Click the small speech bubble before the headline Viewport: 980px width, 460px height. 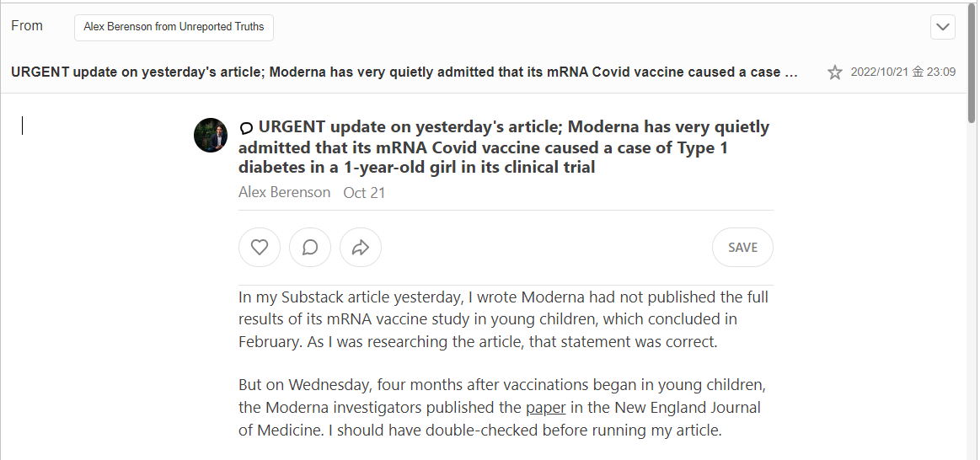246,128
